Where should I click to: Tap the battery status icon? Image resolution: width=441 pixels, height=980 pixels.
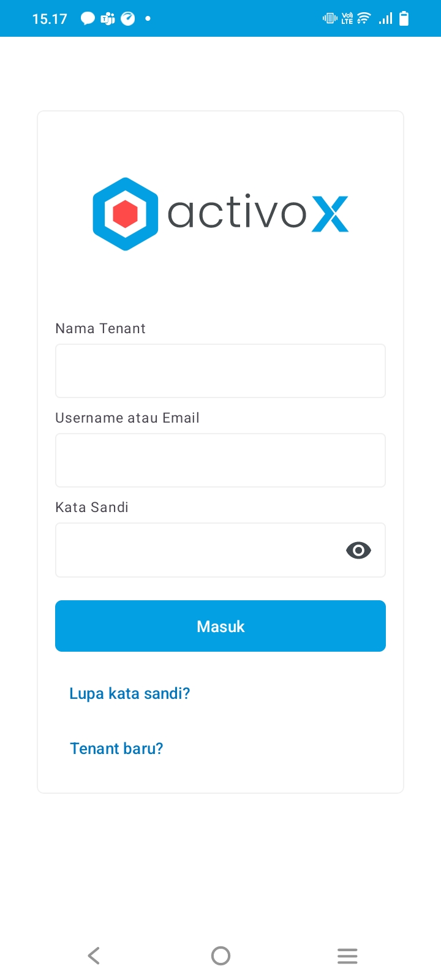pos(404,18)
